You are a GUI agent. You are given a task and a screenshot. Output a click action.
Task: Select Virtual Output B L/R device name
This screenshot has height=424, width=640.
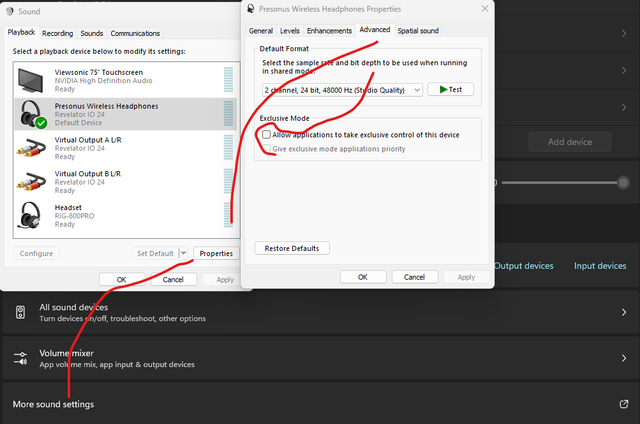coord(88,174)
